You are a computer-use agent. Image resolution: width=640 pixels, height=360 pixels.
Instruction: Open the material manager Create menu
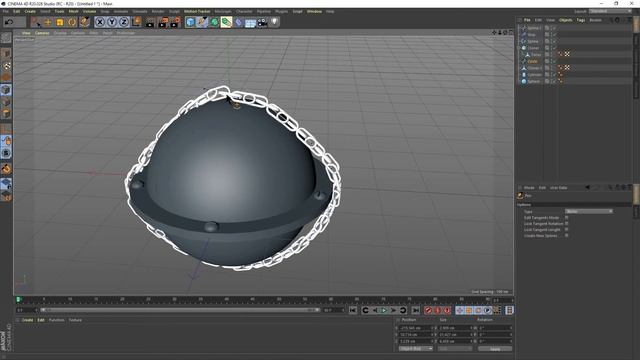(27, 320)
